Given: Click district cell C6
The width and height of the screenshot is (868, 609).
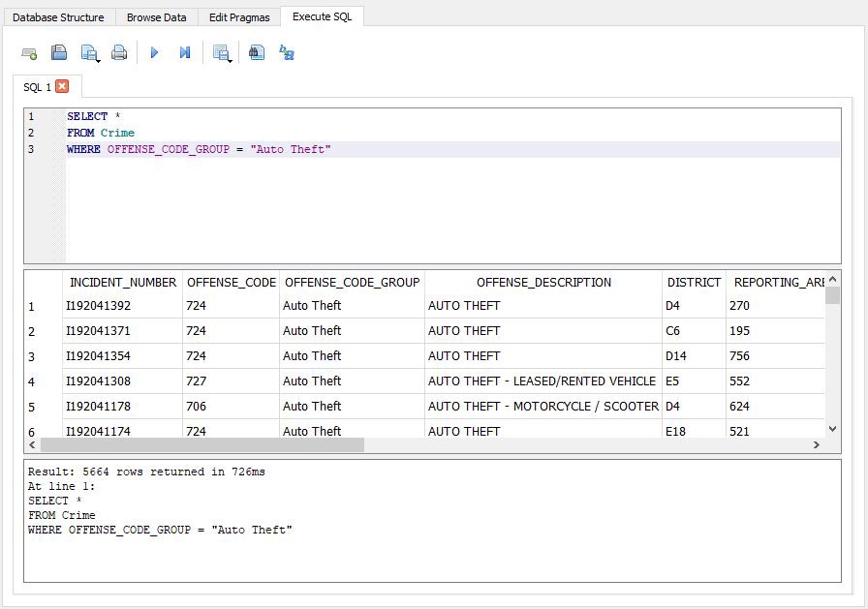Looking at the screenshot, I should click(694, 331).
